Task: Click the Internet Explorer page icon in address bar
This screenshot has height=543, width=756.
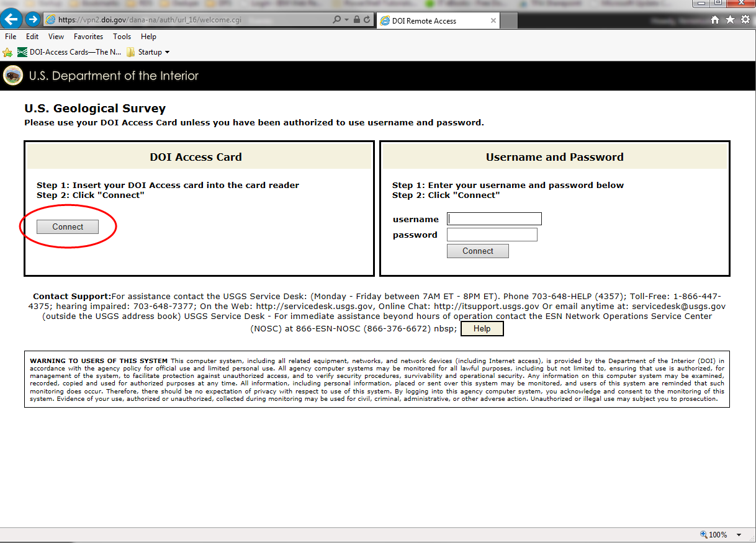Action: click(x=50, y=20)
